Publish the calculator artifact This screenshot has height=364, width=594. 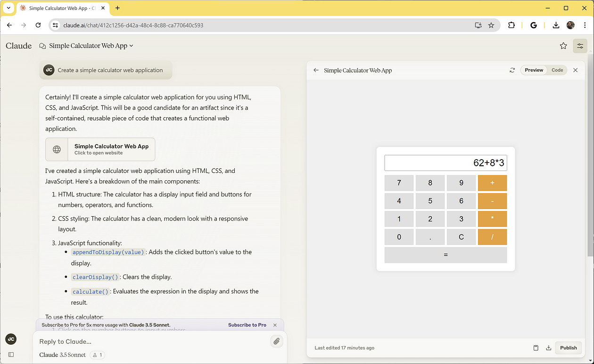click(568, 348)
